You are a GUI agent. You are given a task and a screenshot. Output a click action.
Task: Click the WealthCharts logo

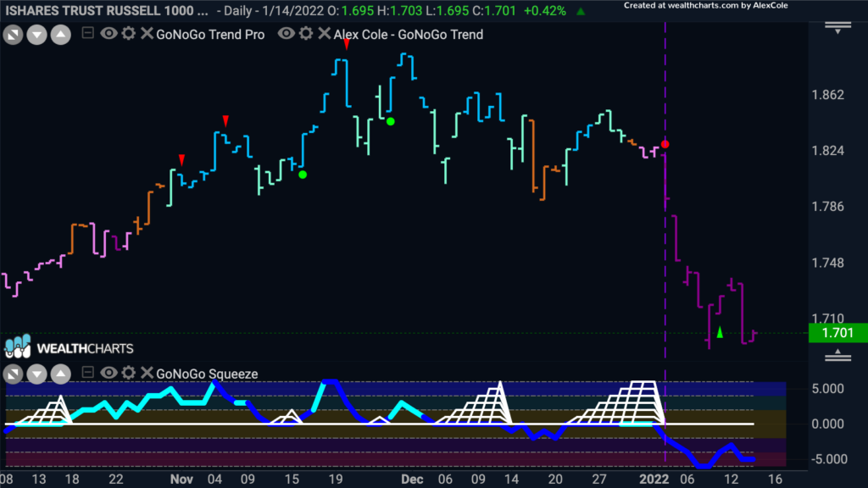70,347
